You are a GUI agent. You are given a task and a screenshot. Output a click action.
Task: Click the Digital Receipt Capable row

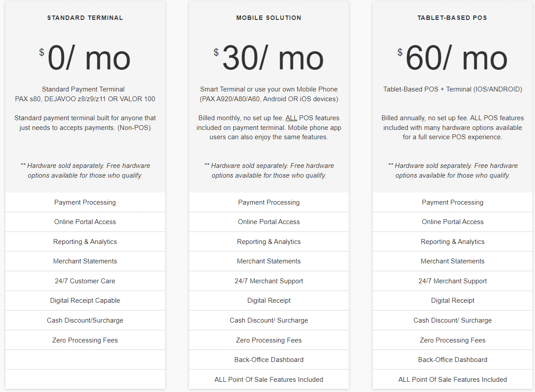85,301
